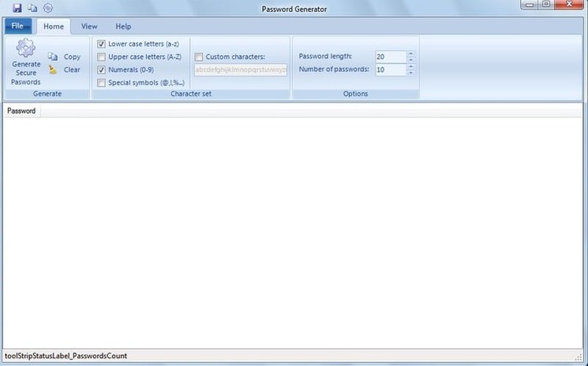Decrease number of passwords down arrow
The width and height of the screenshot is (588, 366).
(x=411, y=72)
